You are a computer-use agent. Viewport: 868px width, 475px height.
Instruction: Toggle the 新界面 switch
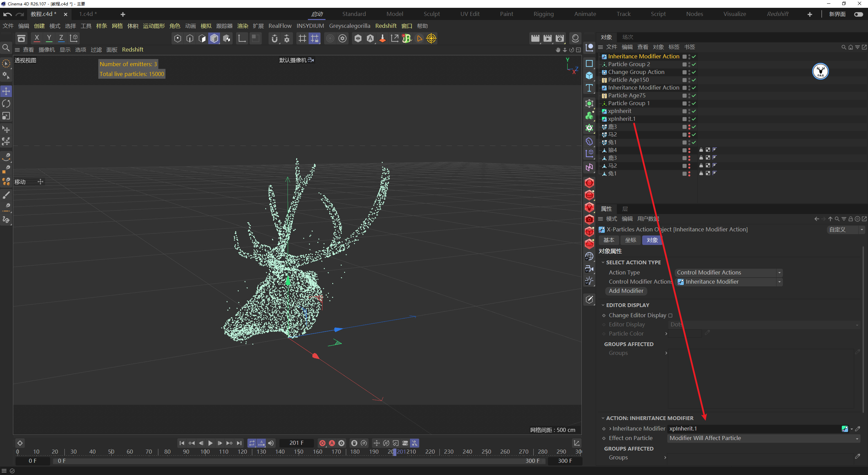pyautogui.click(x=858, y=14)
